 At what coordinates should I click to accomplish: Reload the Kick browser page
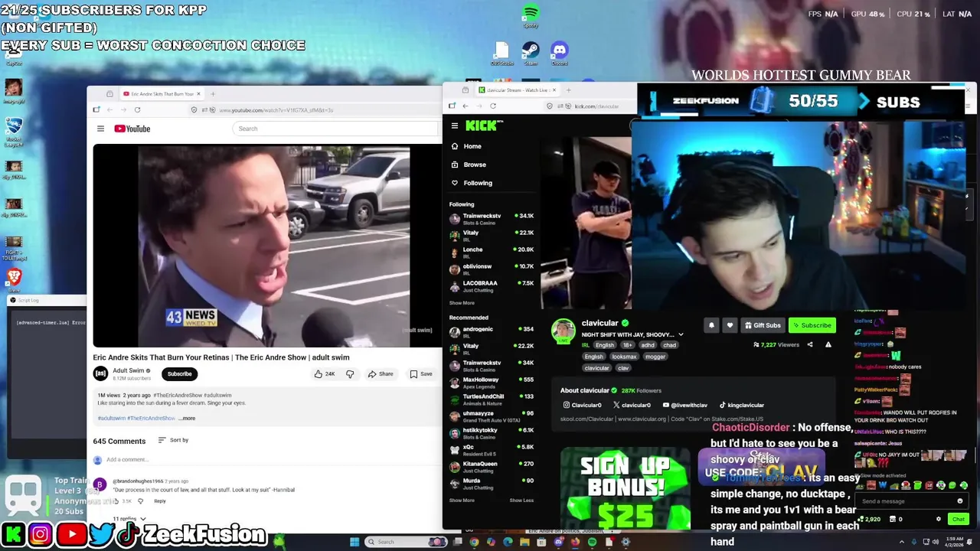492,106
